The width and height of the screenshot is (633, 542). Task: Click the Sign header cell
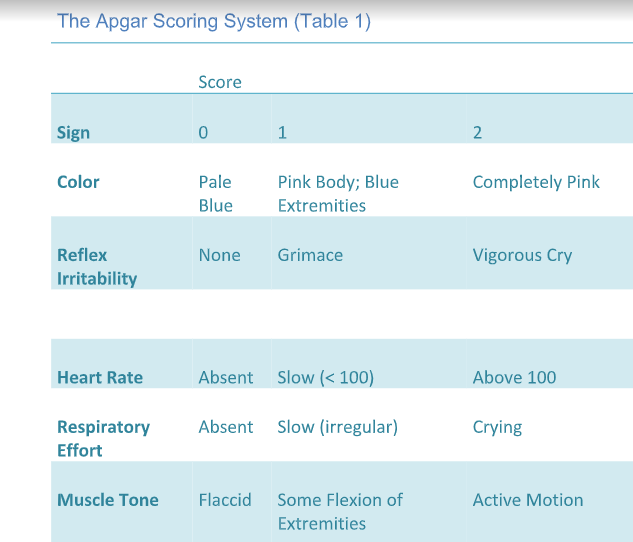pos(73,132)
